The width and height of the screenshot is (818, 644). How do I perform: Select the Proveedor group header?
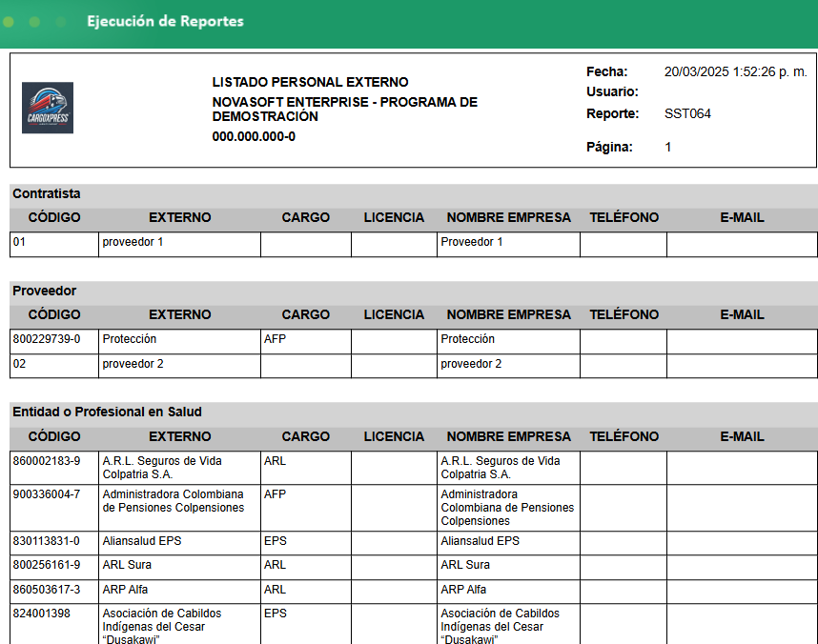45,291
